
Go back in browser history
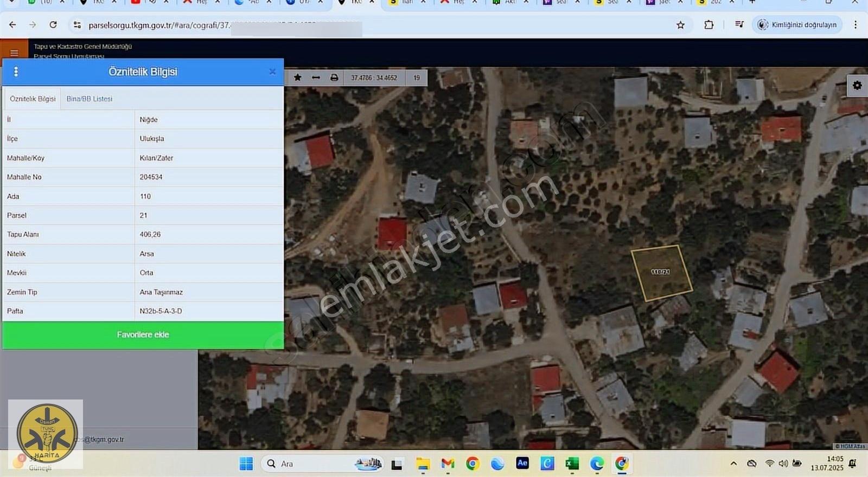point(12,25)
